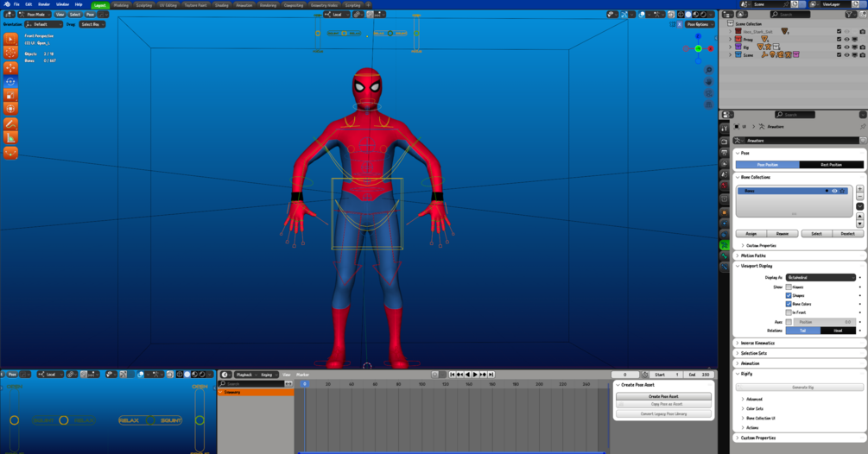Image resolution: width=868 pixels, height=454 pixels.
Task: Open the Render menu
Action: pyautogui.click(x=44, y=4)
